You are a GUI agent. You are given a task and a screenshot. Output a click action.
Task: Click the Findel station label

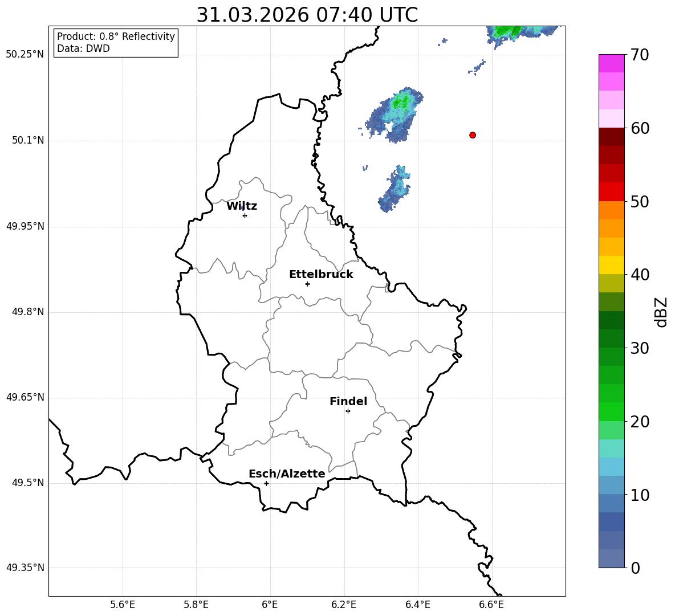[x=348, y=401]
